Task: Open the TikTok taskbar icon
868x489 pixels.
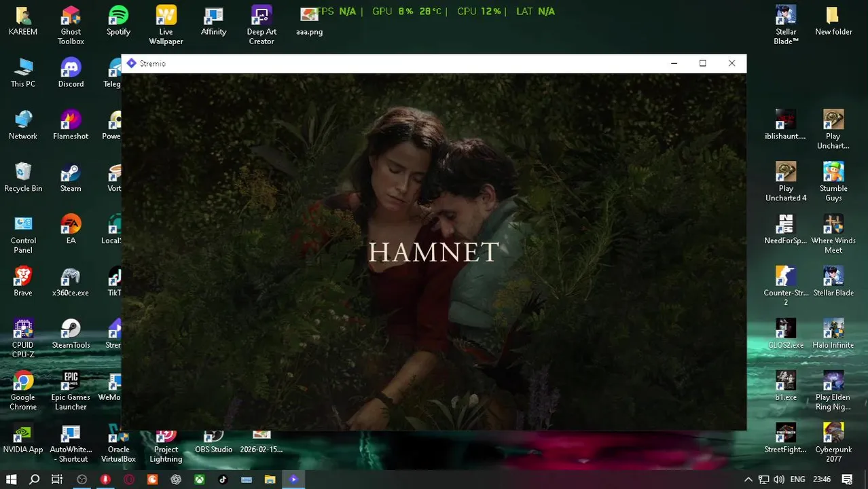Action: [223, 479]
